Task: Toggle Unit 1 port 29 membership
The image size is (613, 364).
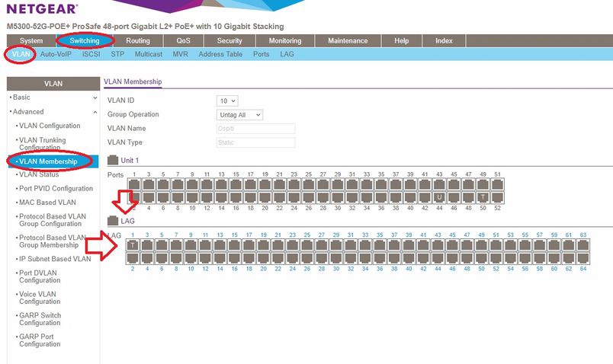Action: pos(338,184)
